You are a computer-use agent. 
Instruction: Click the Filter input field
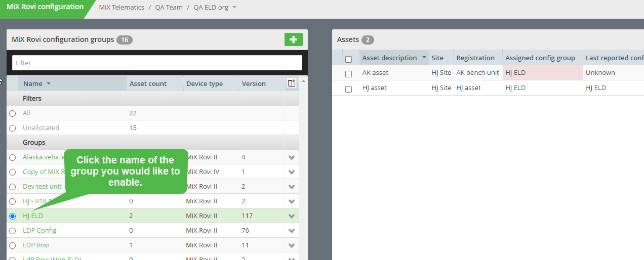click(x=157, y=63)
